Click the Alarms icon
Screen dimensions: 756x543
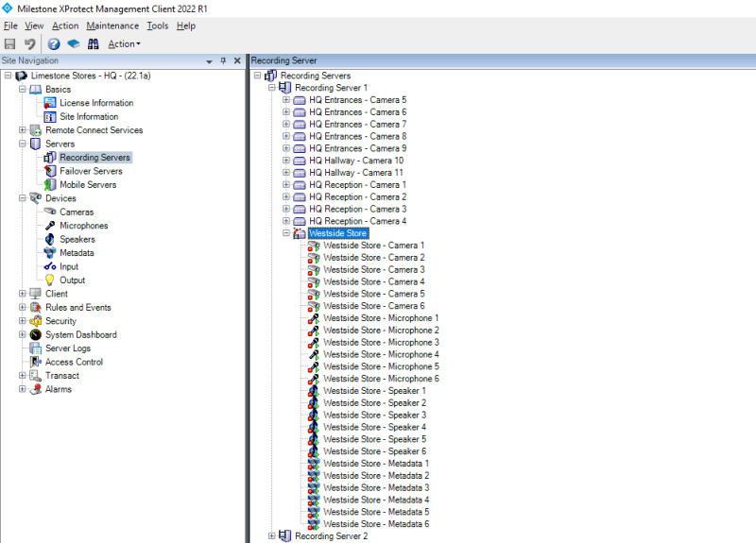36,389
